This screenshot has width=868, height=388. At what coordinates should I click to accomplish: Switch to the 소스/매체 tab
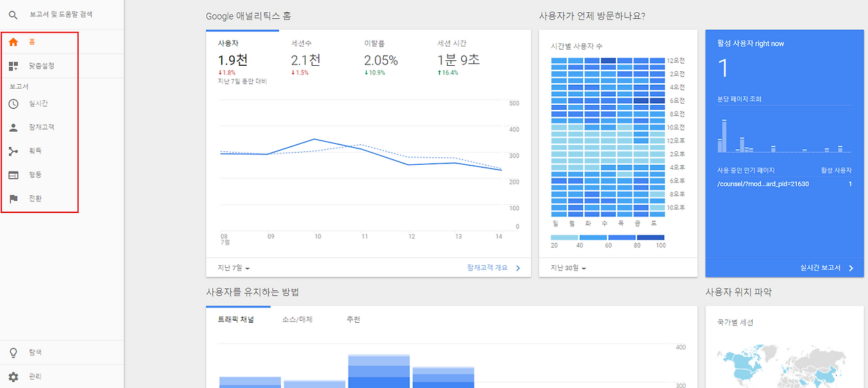pos(298,319)
